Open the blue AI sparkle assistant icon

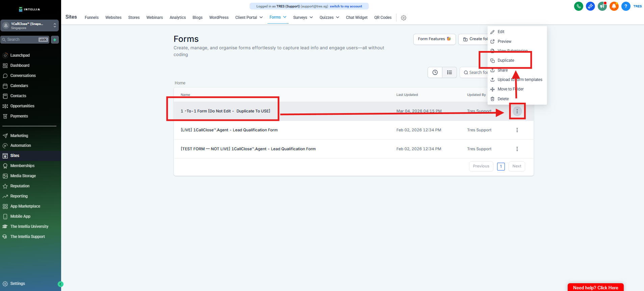(x=590, y=6)
